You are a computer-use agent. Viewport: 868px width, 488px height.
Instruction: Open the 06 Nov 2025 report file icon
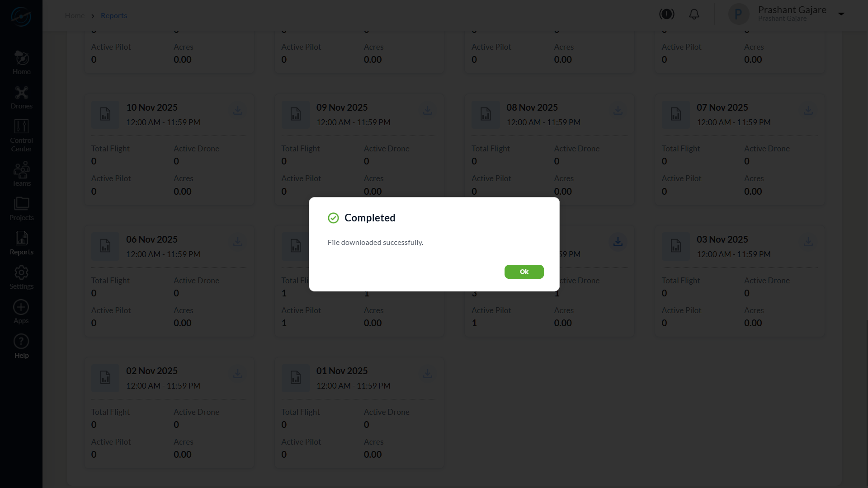point(105,246)
